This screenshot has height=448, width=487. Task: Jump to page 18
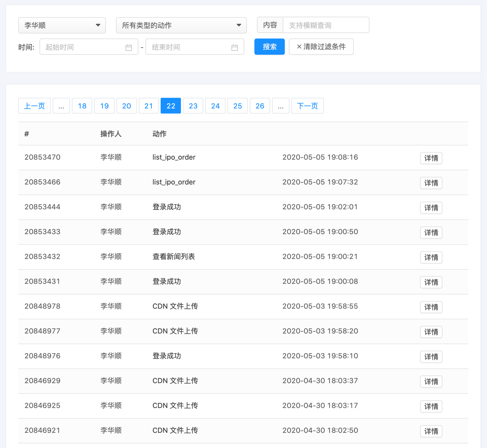[82, 106]
